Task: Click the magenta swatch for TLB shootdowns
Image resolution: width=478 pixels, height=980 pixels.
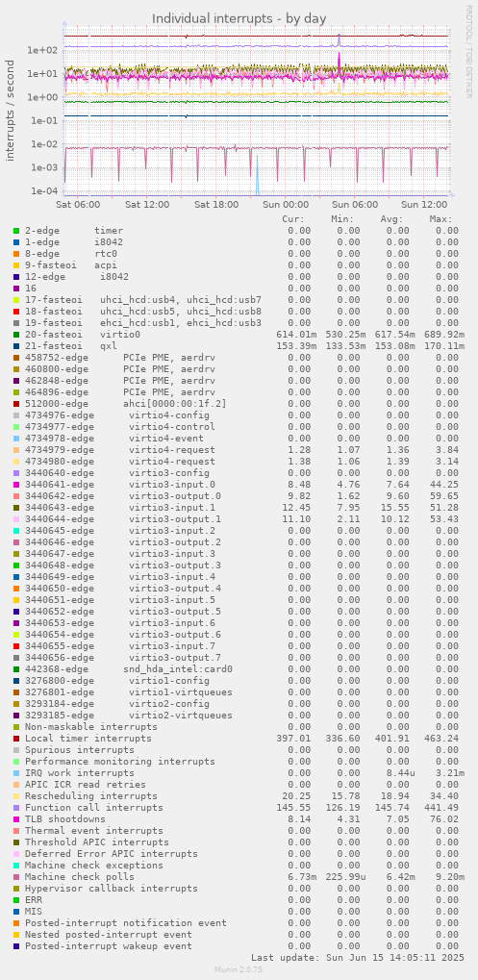Action: [x=16, y=819]
